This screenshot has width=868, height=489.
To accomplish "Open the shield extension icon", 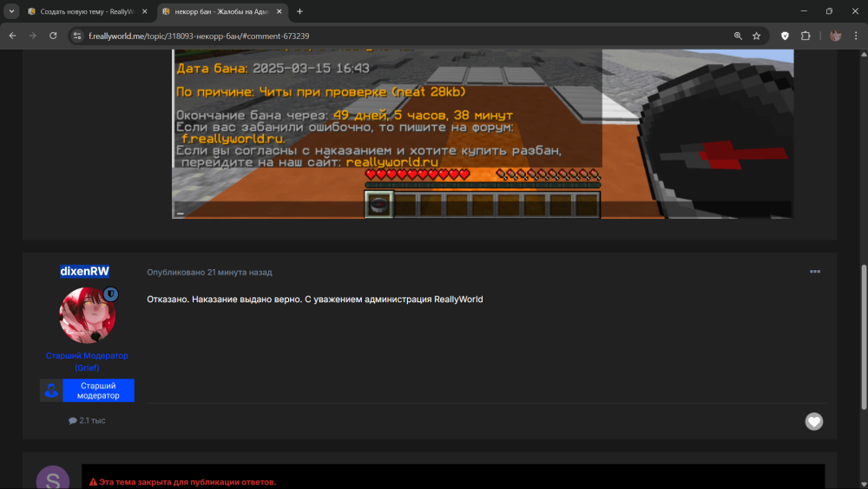I will tap(785, 36).
